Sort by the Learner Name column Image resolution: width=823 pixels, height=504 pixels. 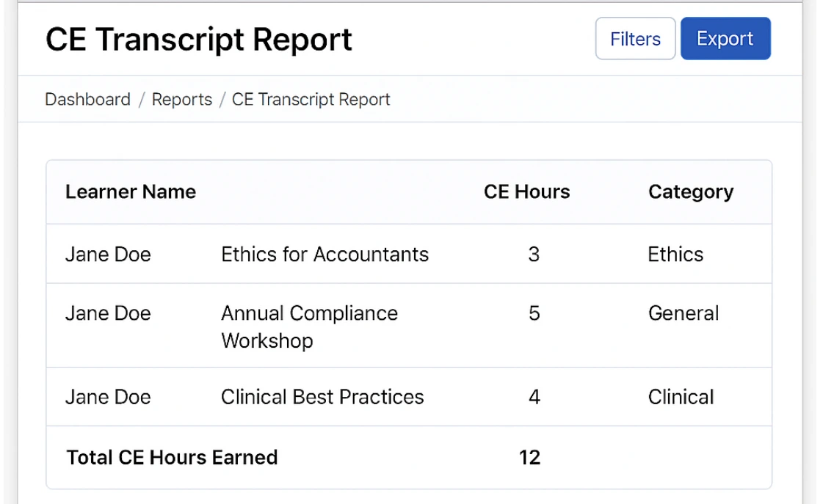tap(130, 191)
